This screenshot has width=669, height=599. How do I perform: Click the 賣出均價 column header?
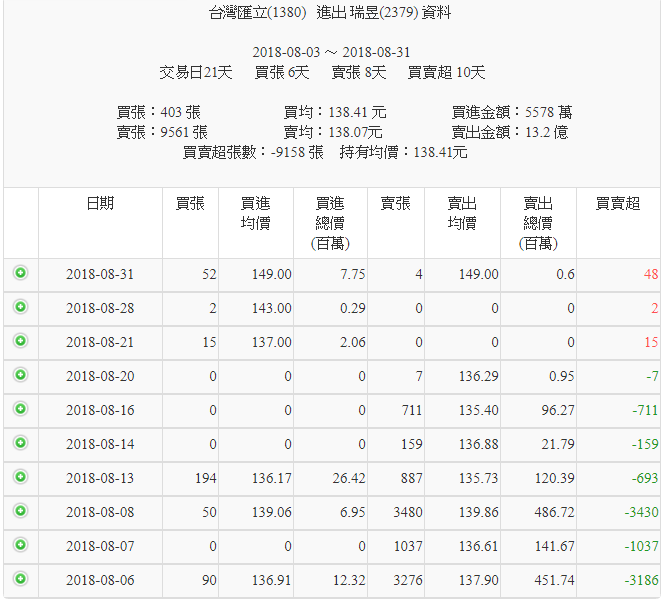[x=461, y=213]
